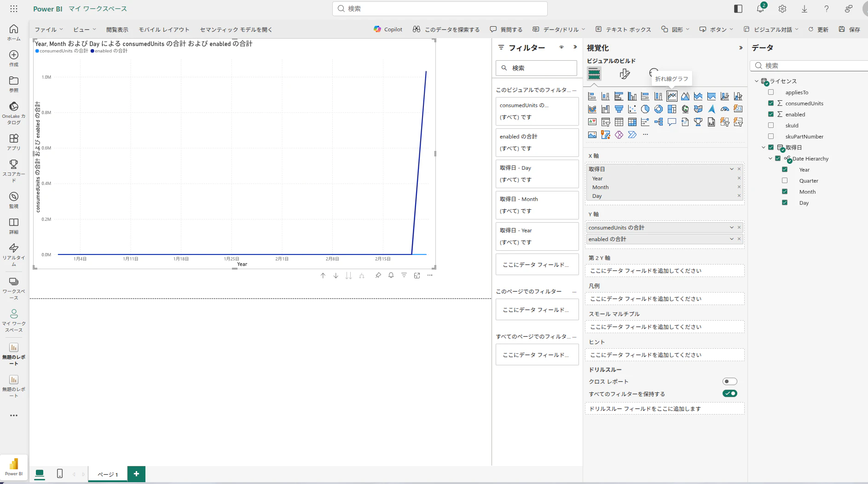868x484 pixels.
Task: Check the appliesTo field checkbox
Action: [771, 92]
